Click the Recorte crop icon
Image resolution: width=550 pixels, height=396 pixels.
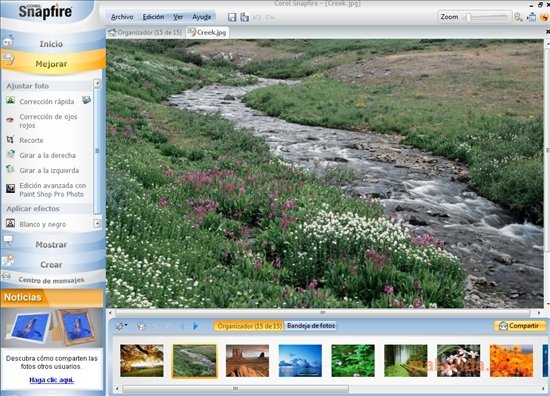click(x=10, y=140)
